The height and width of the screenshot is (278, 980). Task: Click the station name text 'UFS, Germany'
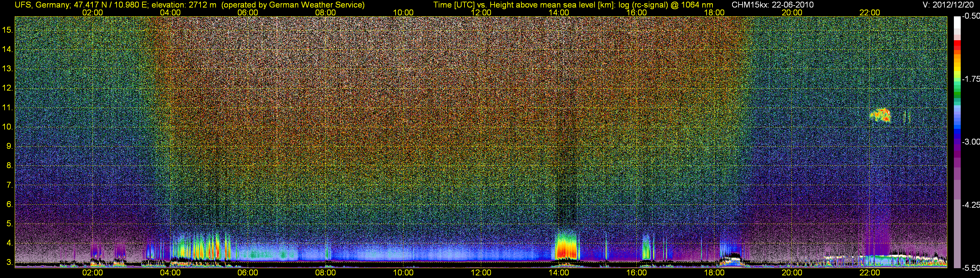(42, 5)
